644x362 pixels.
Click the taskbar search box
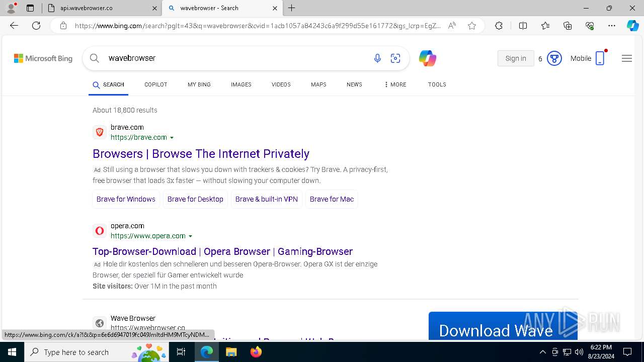(x=97, y=352)
